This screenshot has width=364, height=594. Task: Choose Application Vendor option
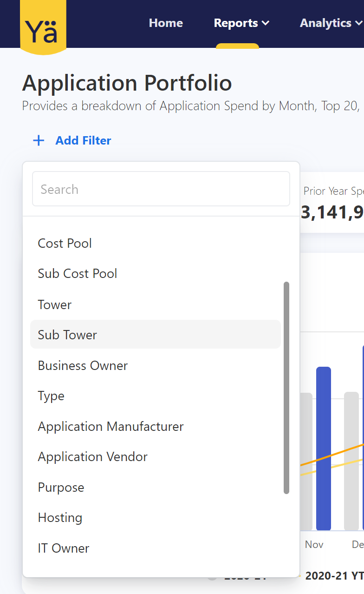(92, 457)
